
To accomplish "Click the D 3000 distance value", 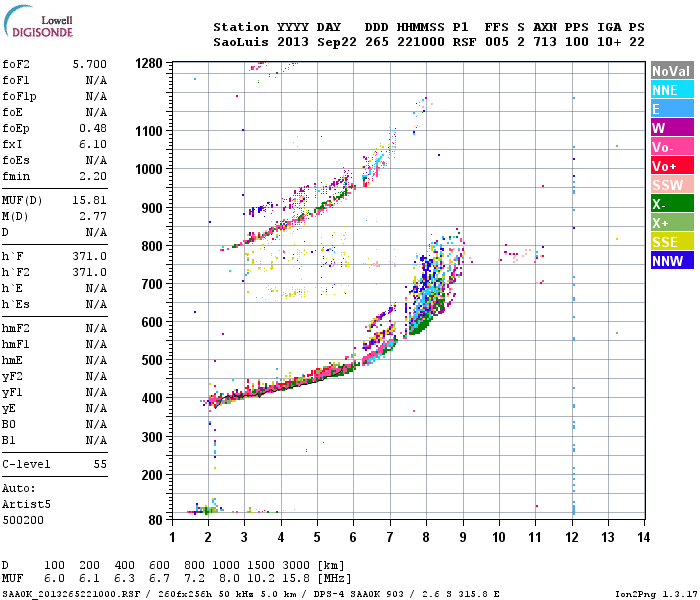I will pos(296,566).
